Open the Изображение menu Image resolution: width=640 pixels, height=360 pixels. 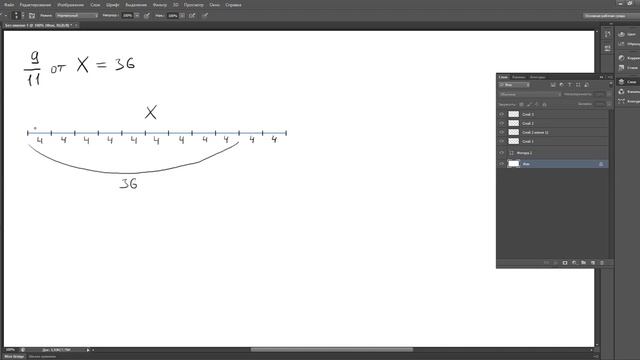[x=71, y=5]
